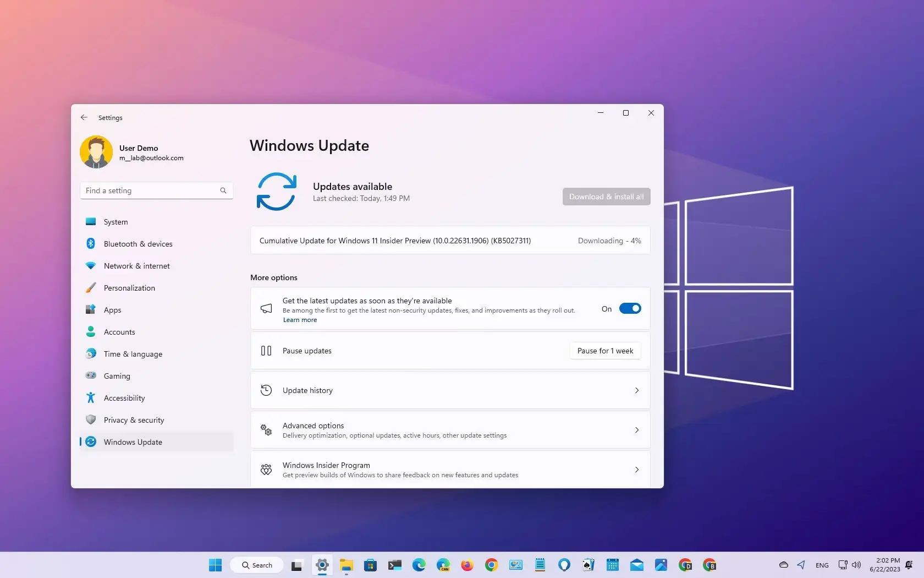This screenshot has height=578, width=924.
Task: Open File Explorer from taskbar
Action: 346,565
